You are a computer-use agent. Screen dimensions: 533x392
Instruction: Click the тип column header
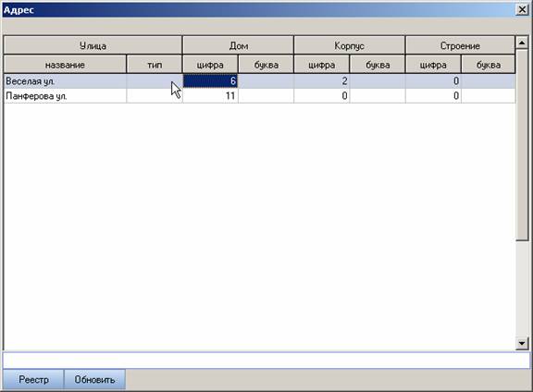(155, 65)
